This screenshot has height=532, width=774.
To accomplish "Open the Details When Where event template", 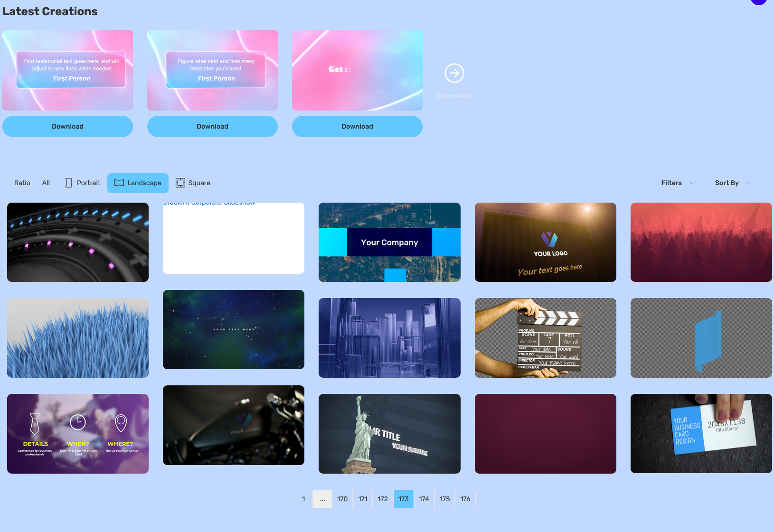I will (78, 434).
